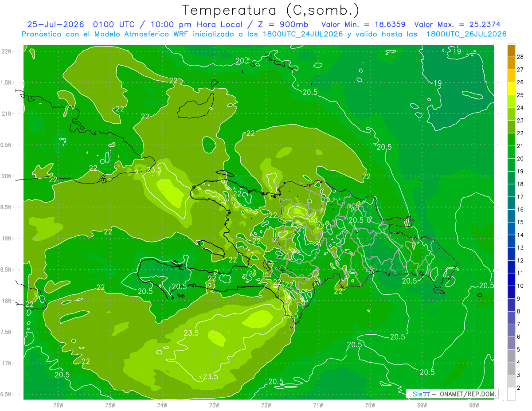
Task: Click the colorbar number label '8'
Action: pyautogui.click(x=519, y=311)
